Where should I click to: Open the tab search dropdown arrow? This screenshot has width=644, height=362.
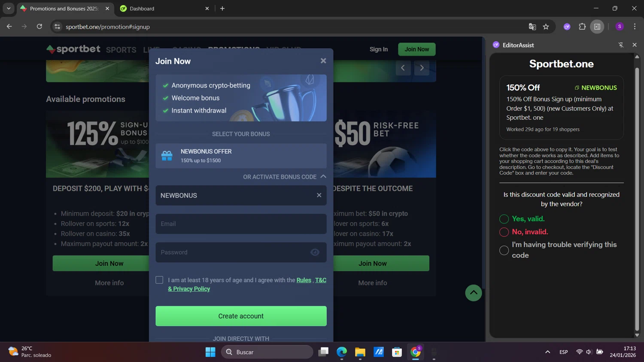point(9,9)
